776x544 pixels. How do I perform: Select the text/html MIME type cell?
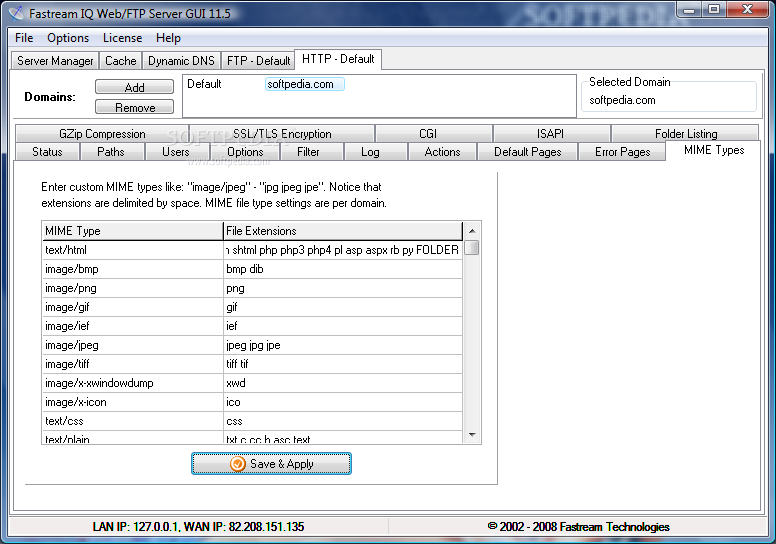click(133, 250)
